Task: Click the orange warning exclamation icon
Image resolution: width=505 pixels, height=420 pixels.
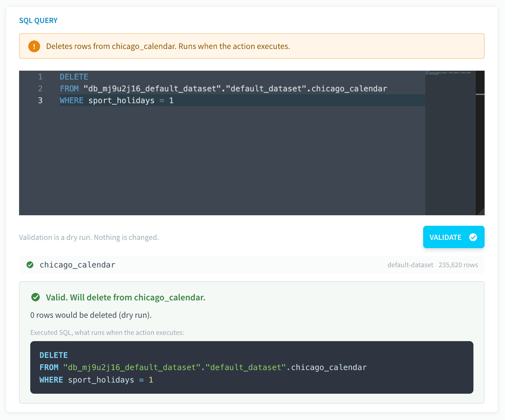Action: pos(34,46)
